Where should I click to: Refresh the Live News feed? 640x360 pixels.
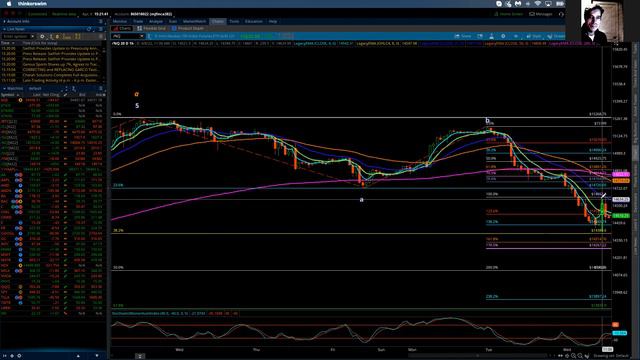coord(89,29)
